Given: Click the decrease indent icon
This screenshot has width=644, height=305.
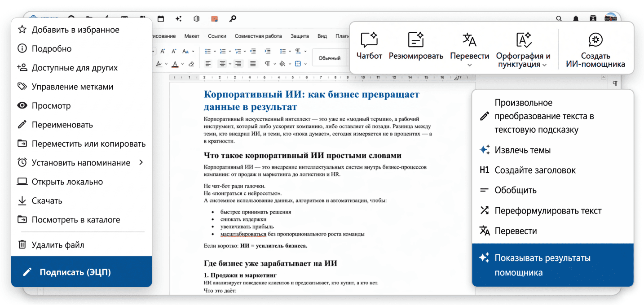Looking at the screenshot, I should 253,51.
